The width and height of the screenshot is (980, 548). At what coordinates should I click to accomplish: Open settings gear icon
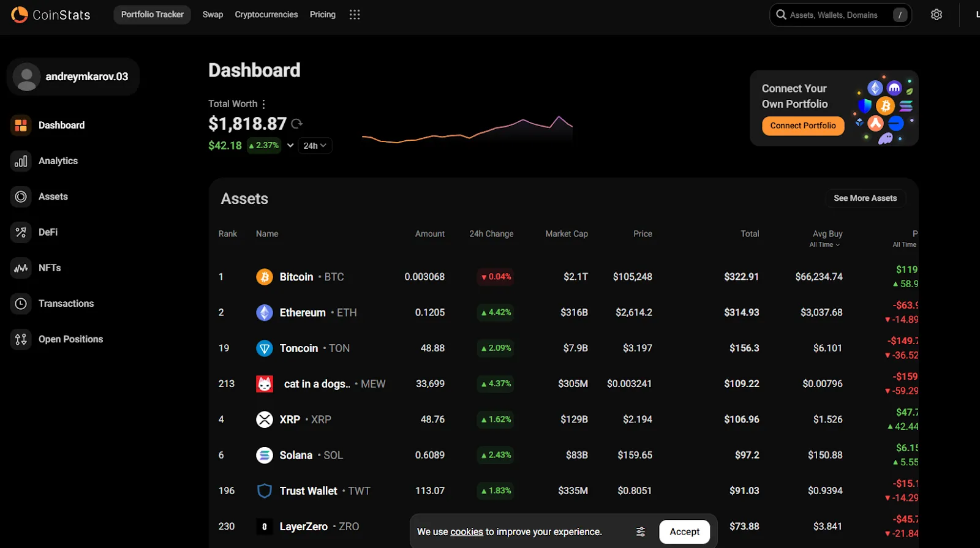pos(937,15)
